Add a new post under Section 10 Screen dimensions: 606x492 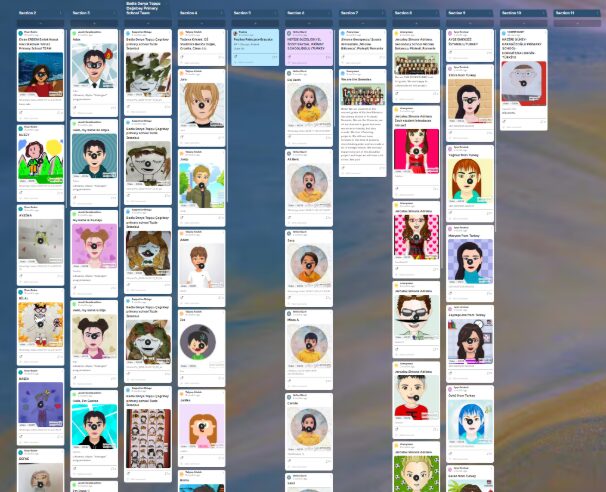[x=524, y=22]
